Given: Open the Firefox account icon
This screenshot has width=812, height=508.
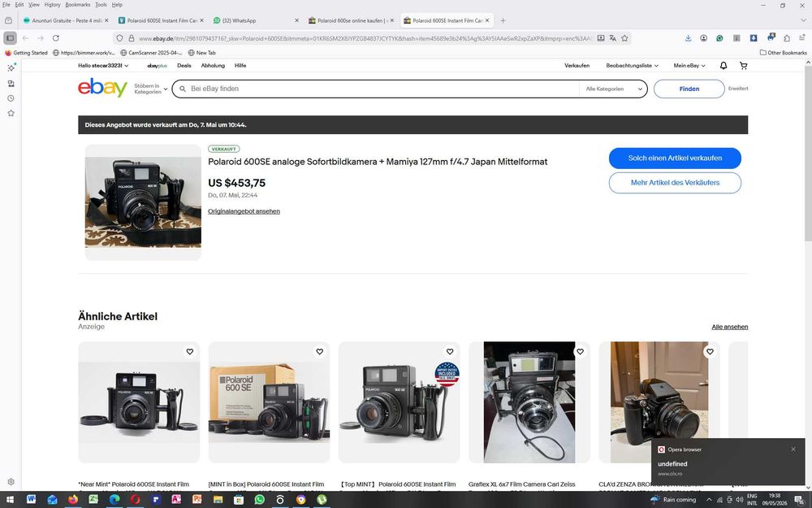Looking at the screenshot, I should tap(703, 38).
